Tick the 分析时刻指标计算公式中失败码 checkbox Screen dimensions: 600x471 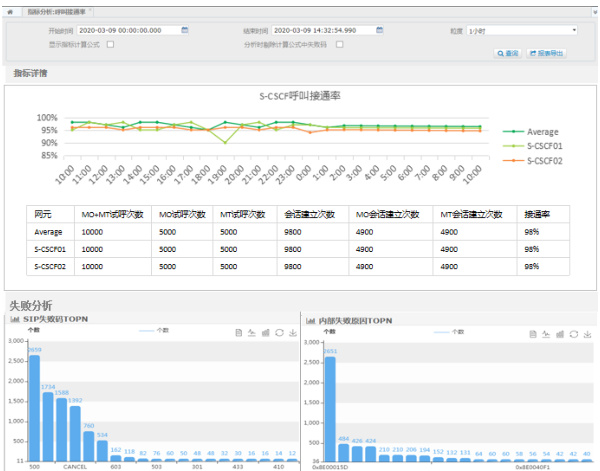(x=339, y=44)
